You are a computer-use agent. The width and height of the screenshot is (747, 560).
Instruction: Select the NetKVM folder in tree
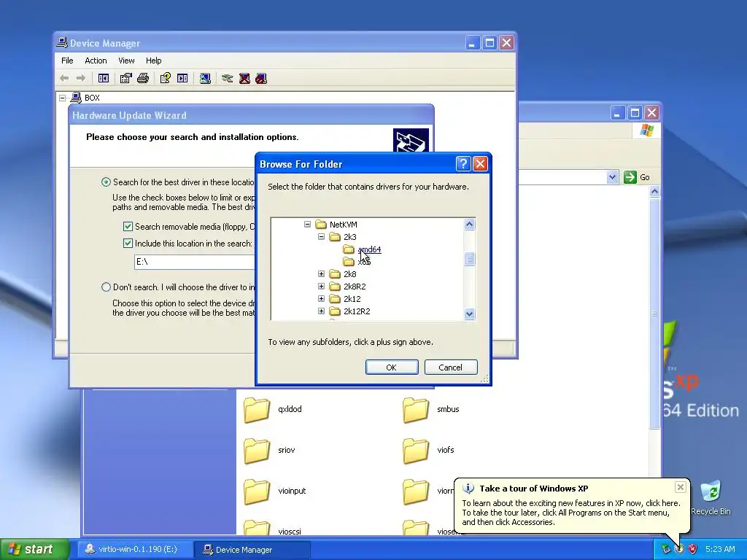coord(343,225)
